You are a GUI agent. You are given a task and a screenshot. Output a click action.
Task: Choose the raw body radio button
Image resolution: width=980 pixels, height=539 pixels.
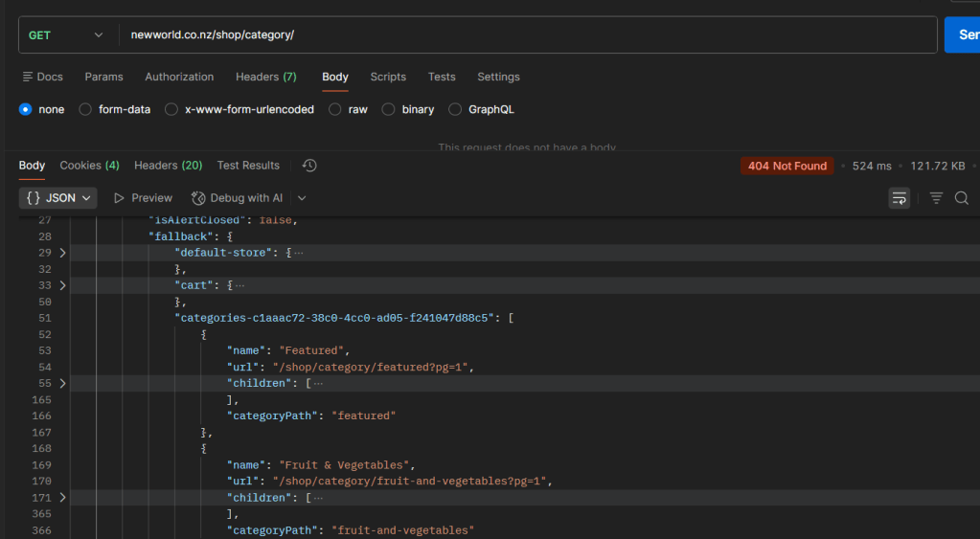tap(334, 109)
